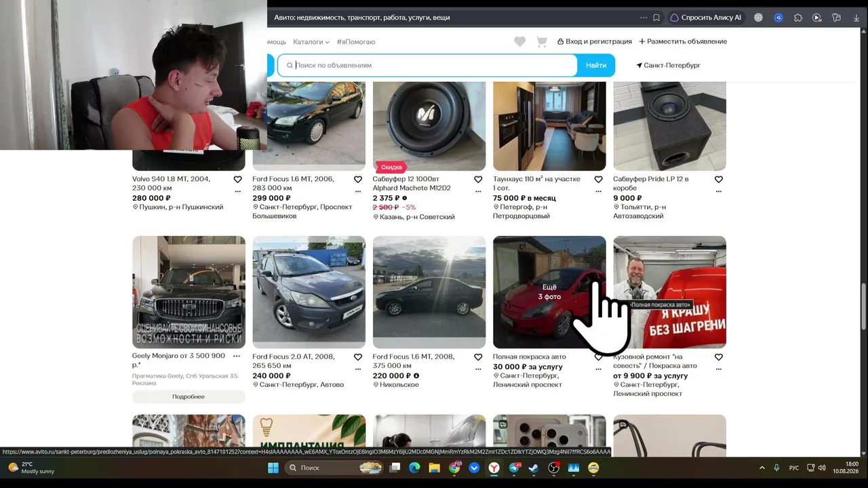This screenshot has height=488, width=868.
Task: Open the Windows Start menu
Action: pos(273,468)
